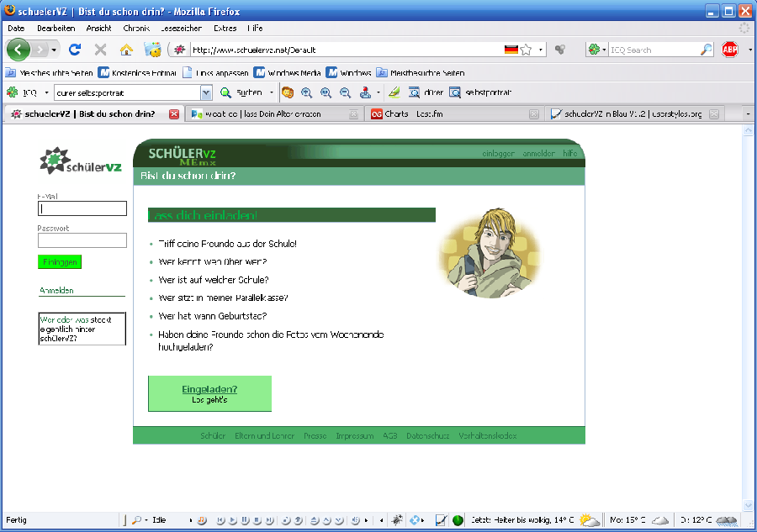Open the Adblock Plus dropdown arrow
The image size is (757, 532).
749,50
